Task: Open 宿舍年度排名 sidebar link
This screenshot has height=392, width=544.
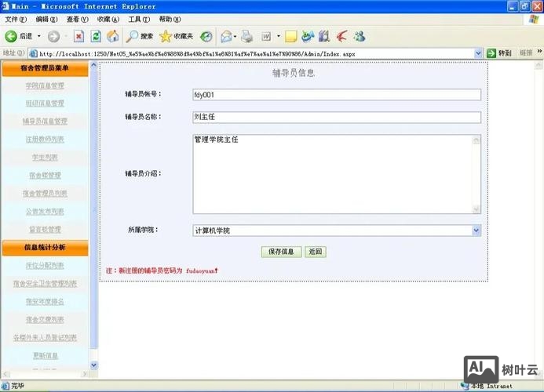Action: pyautogui.click(x=45, y=302)
